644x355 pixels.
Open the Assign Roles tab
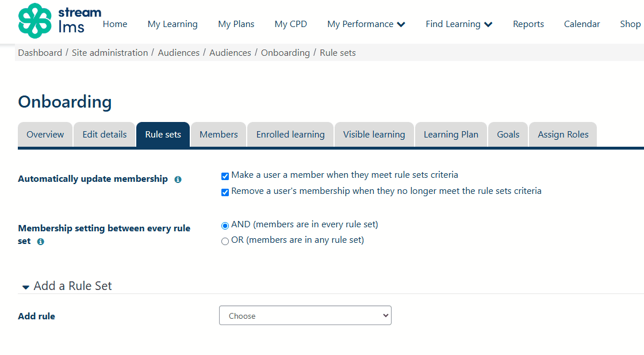click(562, 134)
